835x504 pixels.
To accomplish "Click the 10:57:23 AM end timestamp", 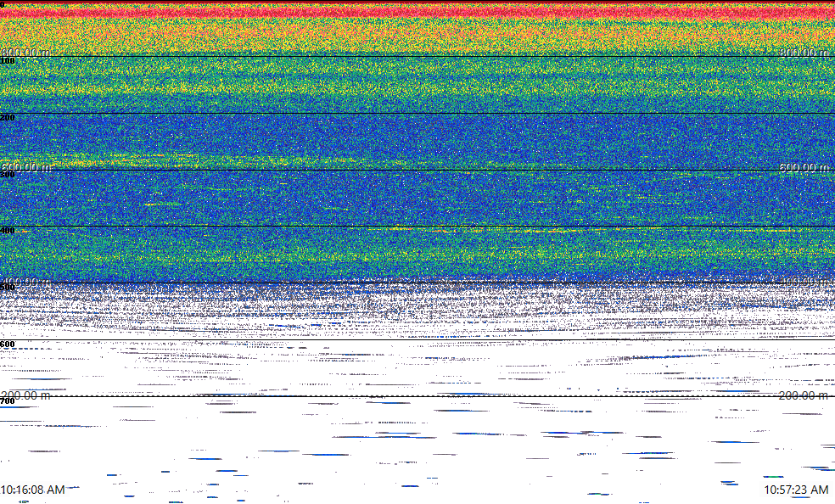I will click(796, 490).
